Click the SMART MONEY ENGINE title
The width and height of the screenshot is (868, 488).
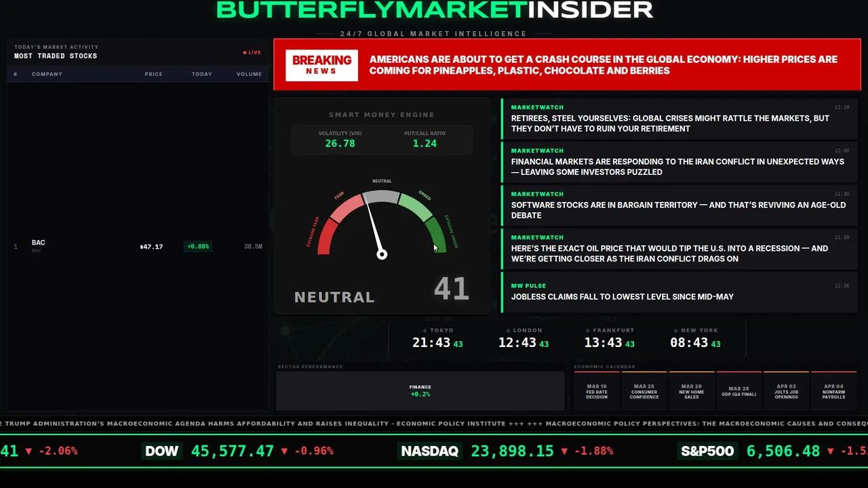(x=382, y=115)
